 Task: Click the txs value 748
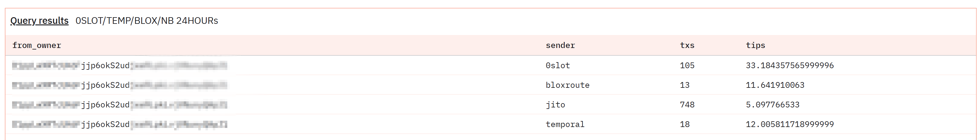pyautogui.click(x=687, y=105)
